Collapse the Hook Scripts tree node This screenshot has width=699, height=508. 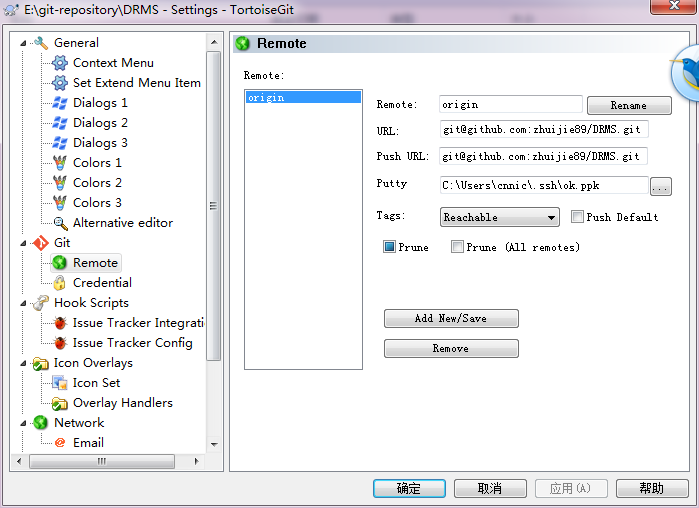23,303
